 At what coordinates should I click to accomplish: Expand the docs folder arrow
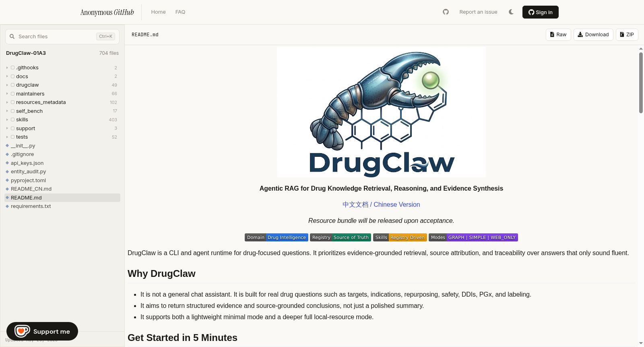[x=7, y=77]
